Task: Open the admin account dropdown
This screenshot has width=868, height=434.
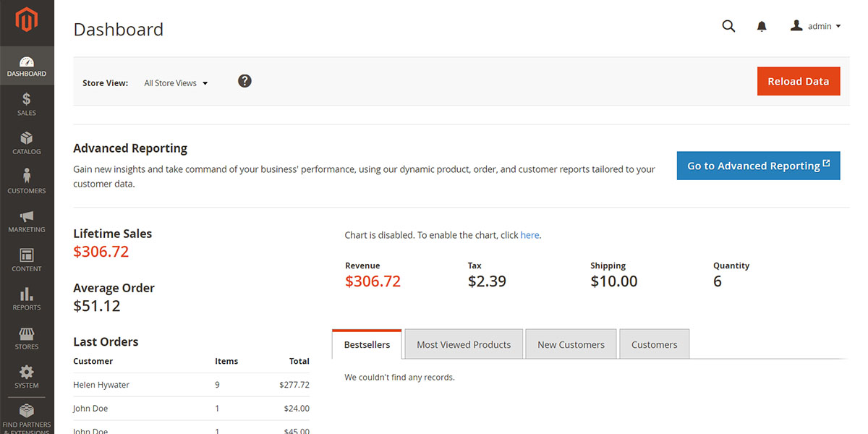Action: (x=815, y=26)
